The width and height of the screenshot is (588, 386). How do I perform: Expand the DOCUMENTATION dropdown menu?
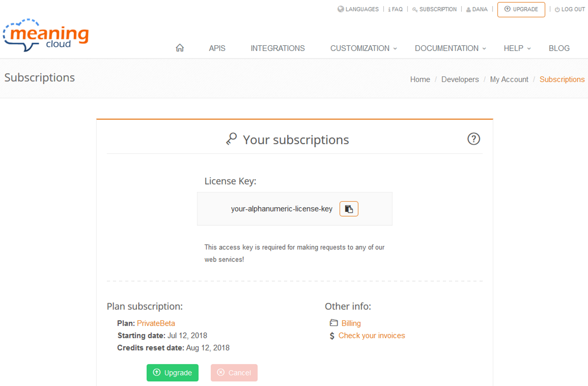tap(450, 48)
